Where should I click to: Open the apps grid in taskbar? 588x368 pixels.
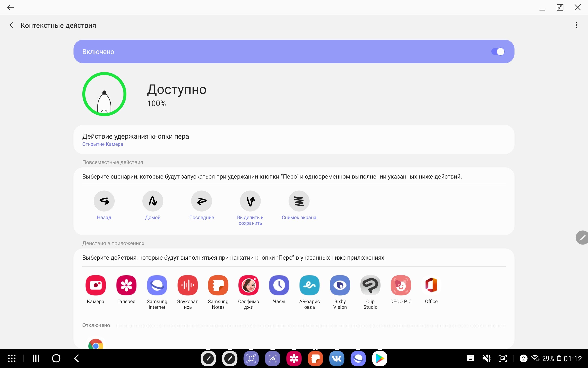pos(12,358)
